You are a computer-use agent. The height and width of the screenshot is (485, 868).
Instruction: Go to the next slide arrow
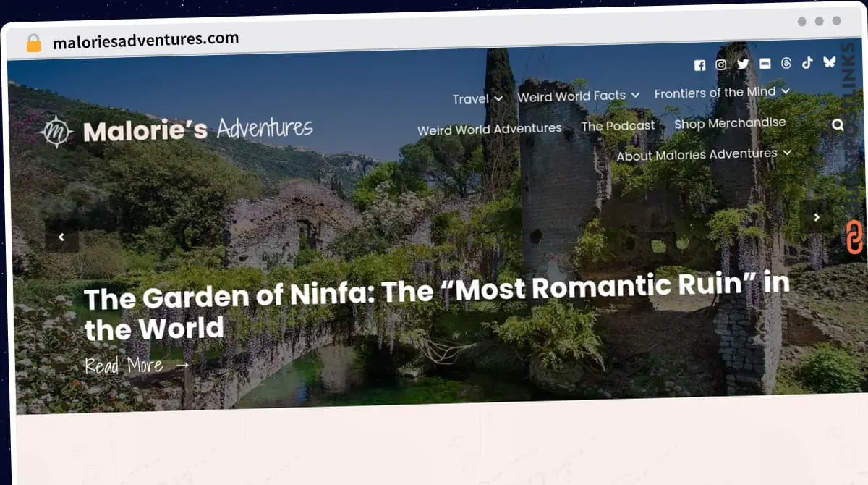[817, 217]
